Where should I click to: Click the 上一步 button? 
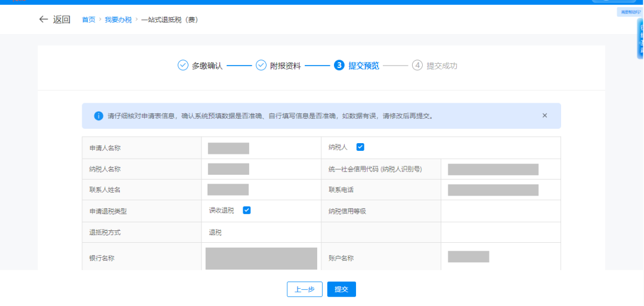[305, 289]
